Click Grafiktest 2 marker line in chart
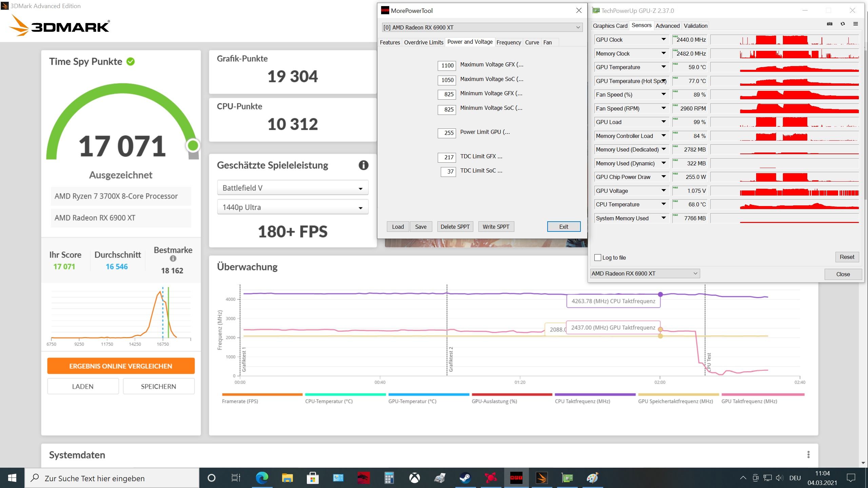The height and width of the screenshot is (488, 868). (x=447, y=330)
